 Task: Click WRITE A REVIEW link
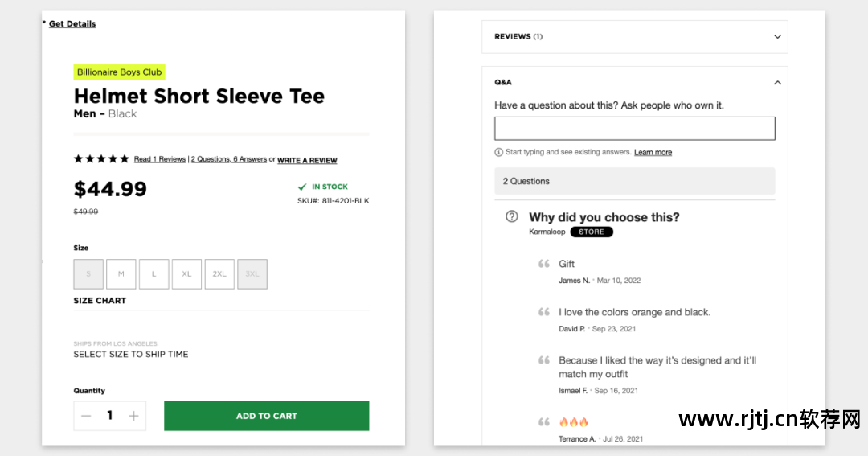tap(307, 160)
